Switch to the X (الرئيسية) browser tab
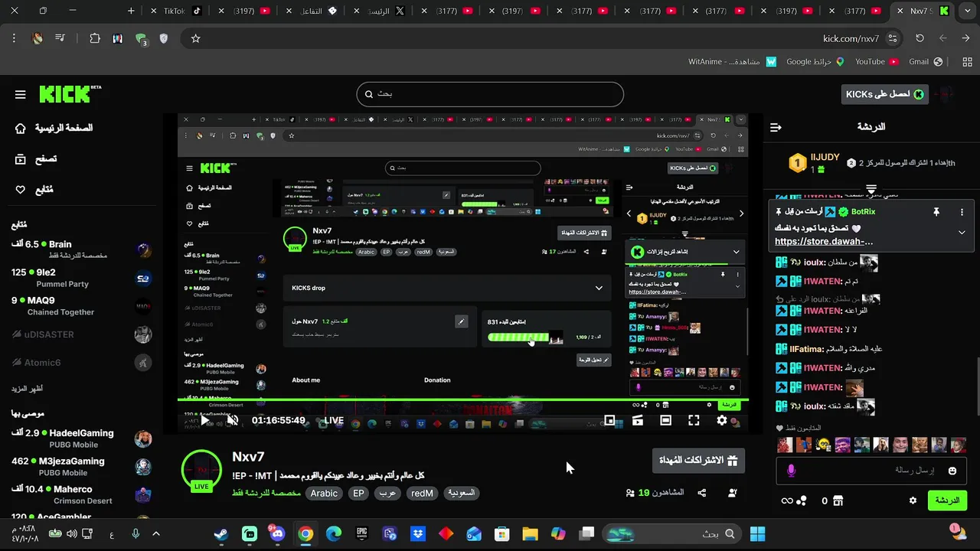Screen dimensions: 980x551 click(x=379, y=11)
